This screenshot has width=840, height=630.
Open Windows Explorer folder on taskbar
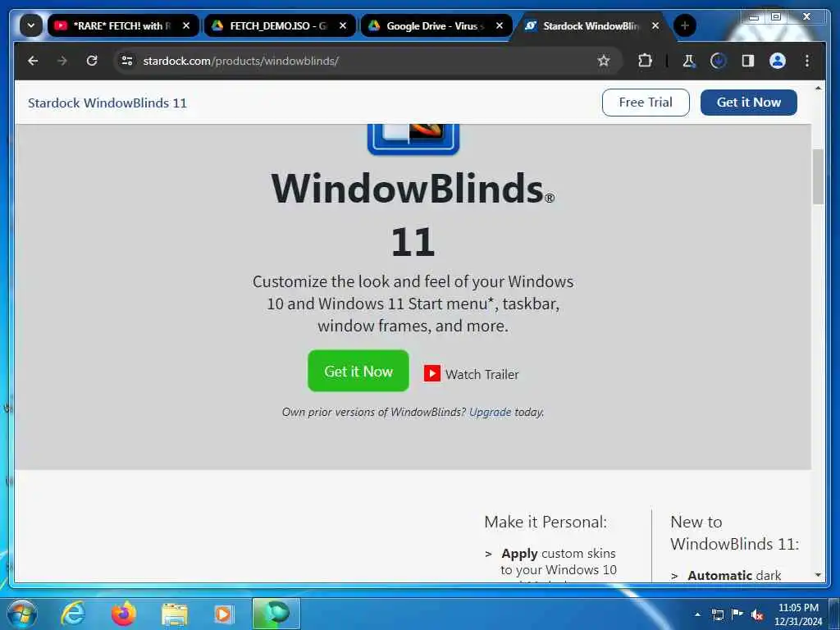pyautogui.click(x=175, y=614)
